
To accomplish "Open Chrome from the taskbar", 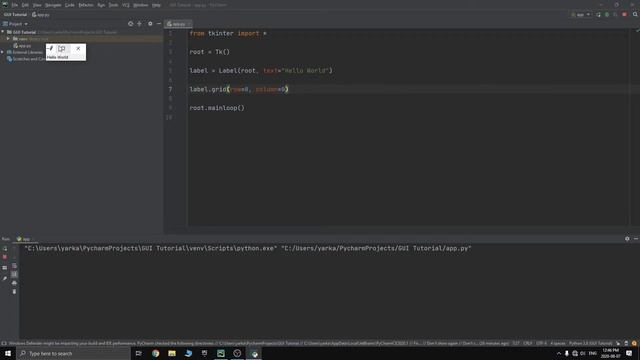I will 156,353.
